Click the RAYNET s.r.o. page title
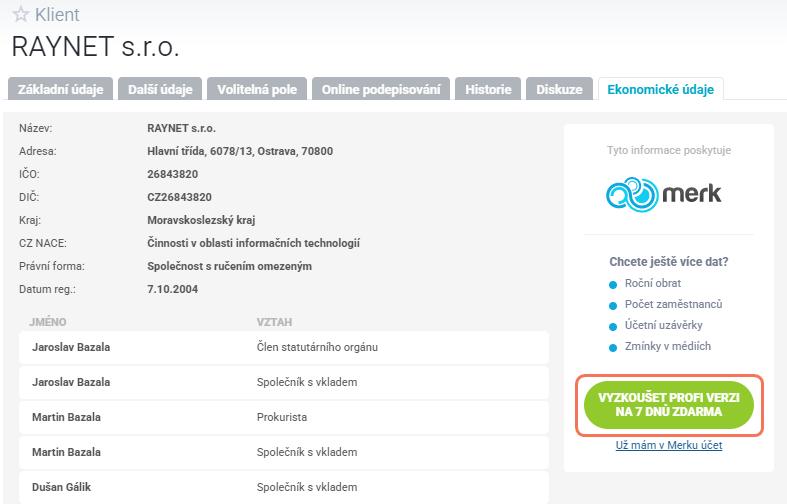Viewport: 787px width, 504px height. 95,47
